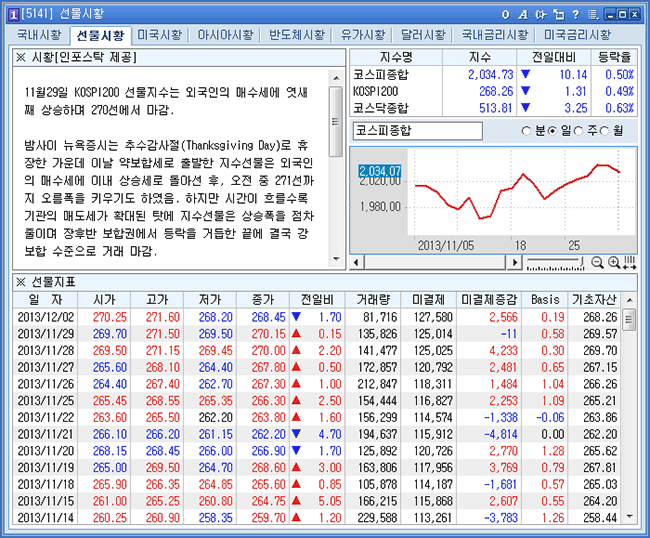Switch to the 반도체시황 tab
The width and height of the screenshot is (650, 538).
tap(297, 35)
